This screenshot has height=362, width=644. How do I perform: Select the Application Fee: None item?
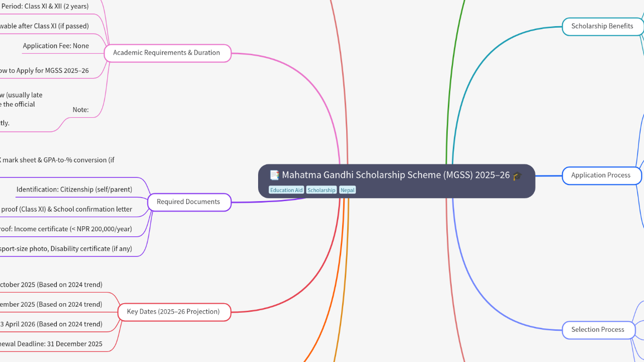coord(56,46)
